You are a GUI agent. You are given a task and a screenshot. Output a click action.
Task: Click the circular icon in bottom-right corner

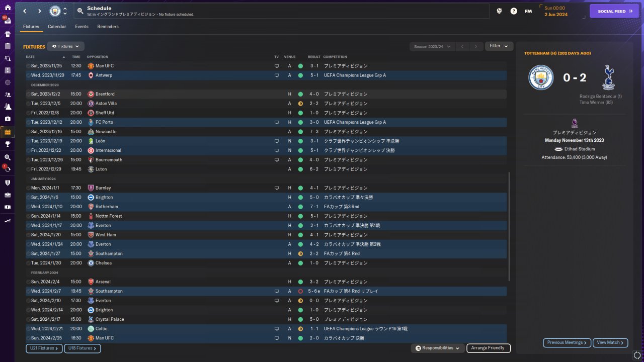637,355
